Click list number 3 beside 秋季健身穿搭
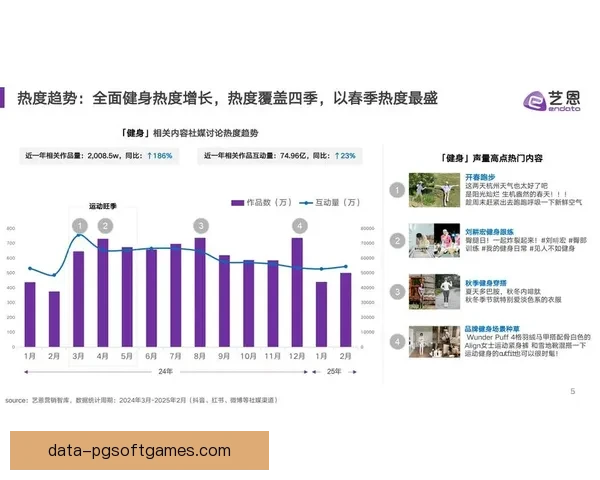Screen dimensions: 600x480 click(x=397, y=292)
